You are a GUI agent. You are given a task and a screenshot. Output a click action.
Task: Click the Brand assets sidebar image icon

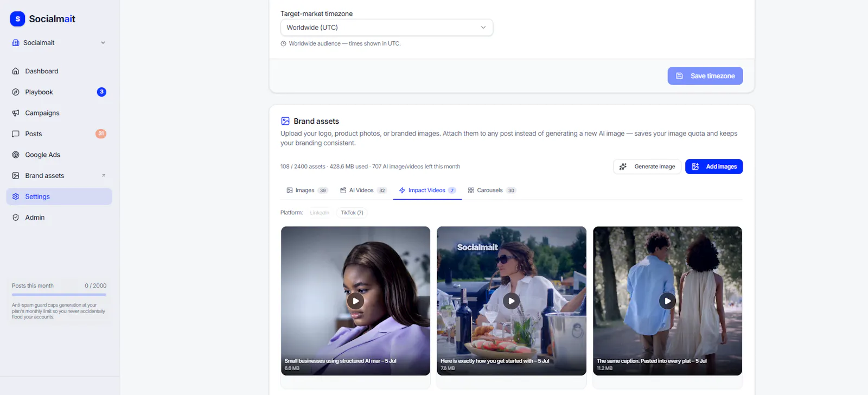[16, 176]
